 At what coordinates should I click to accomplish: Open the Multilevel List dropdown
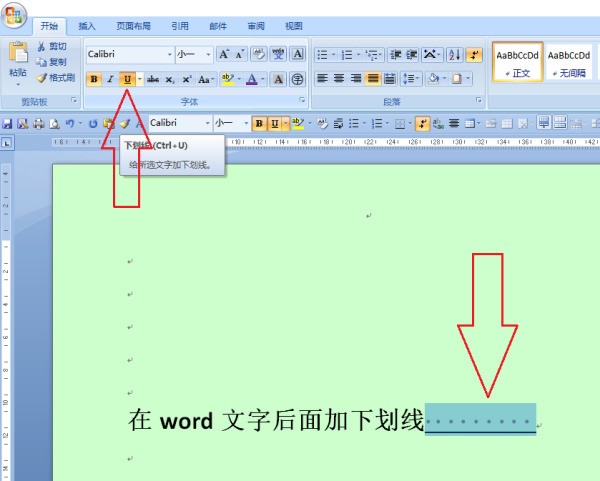(373, 55)
